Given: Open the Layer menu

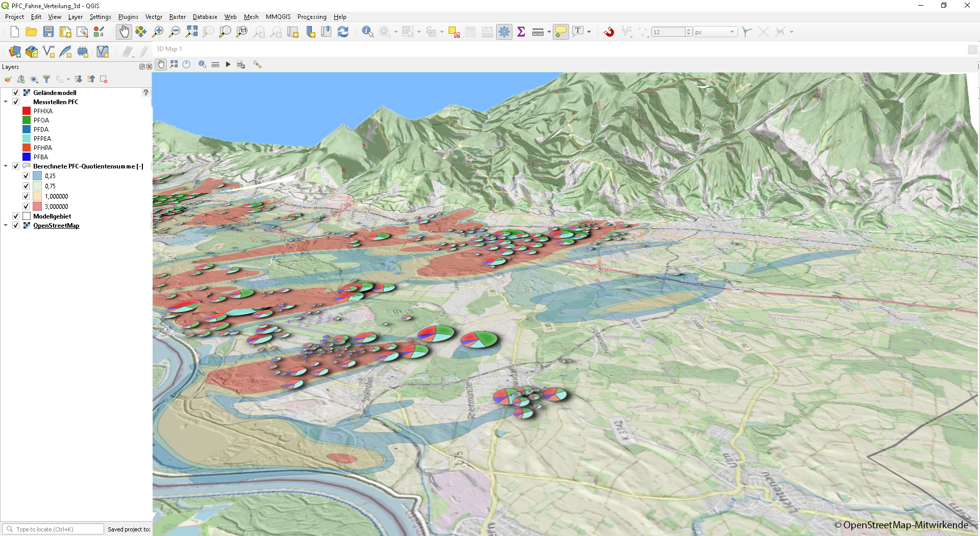Looking at the screenshot, I should (x=76, y=17).
